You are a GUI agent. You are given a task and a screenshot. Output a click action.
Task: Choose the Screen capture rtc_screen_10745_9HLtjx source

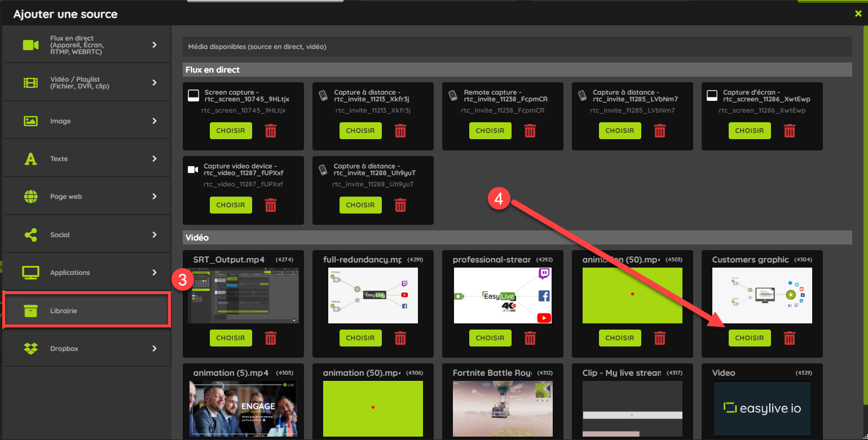(231, 131)
